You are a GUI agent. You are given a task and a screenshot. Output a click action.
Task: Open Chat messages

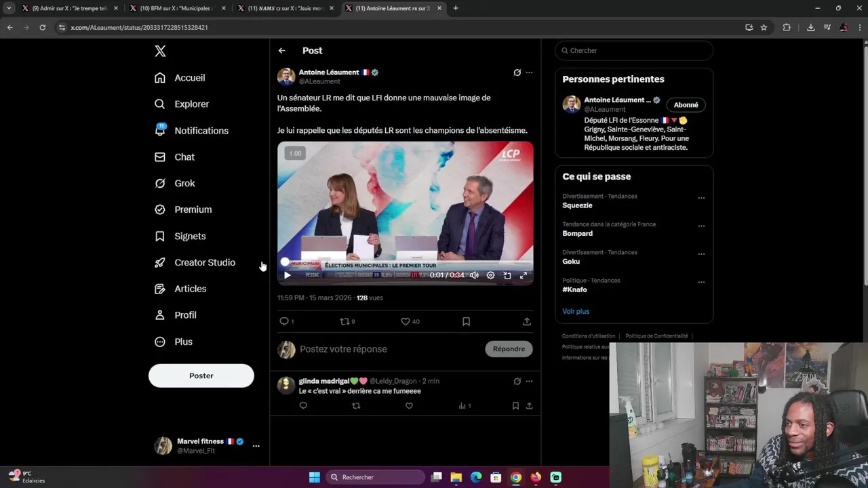tap(174, 157)
